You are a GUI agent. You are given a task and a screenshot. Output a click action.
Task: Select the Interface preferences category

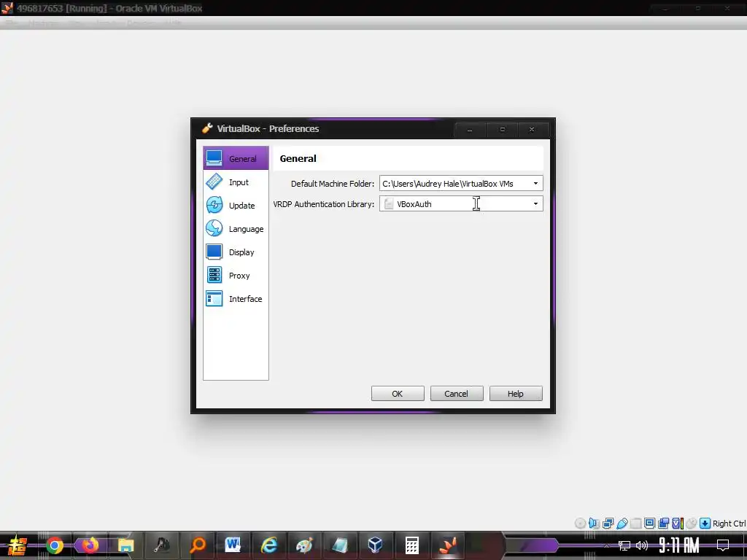tap(236, 298)
